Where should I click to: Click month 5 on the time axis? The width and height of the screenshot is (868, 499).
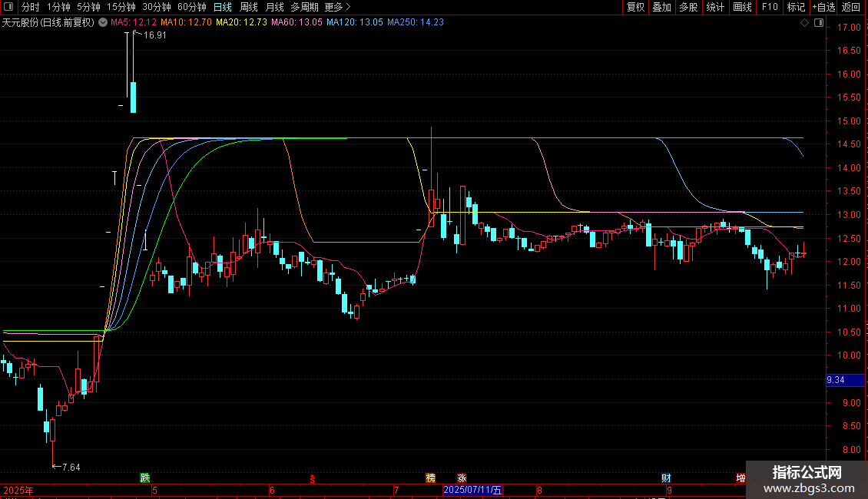[x=154, y=490]
